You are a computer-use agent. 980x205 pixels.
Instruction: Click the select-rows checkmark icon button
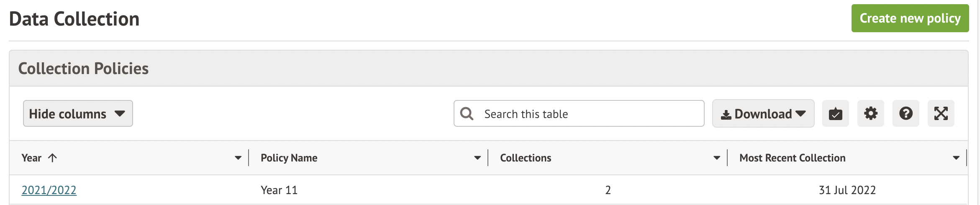point(835,114)
